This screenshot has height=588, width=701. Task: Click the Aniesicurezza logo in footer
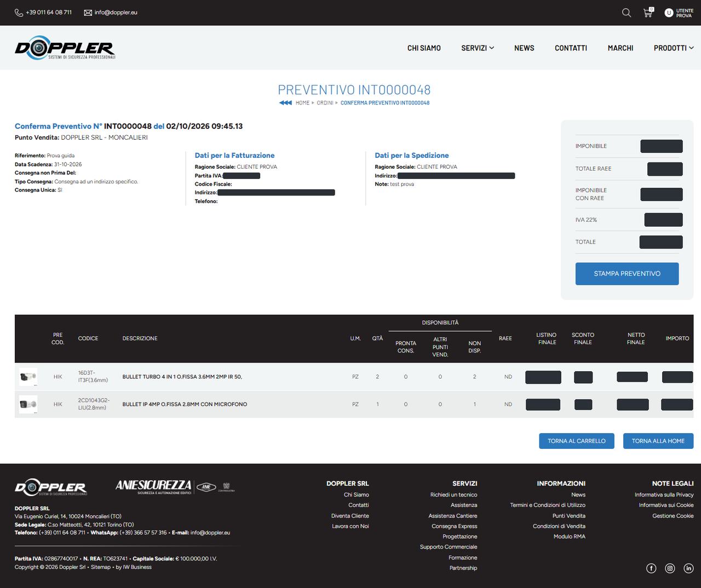point(175,486)
